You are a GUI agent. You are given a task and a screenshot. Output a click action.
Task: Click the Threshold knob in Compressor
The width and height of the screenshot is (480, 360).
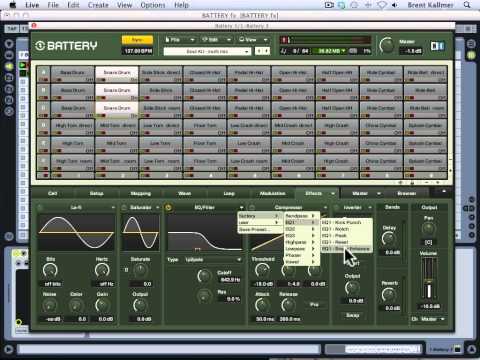click(262, 271)
